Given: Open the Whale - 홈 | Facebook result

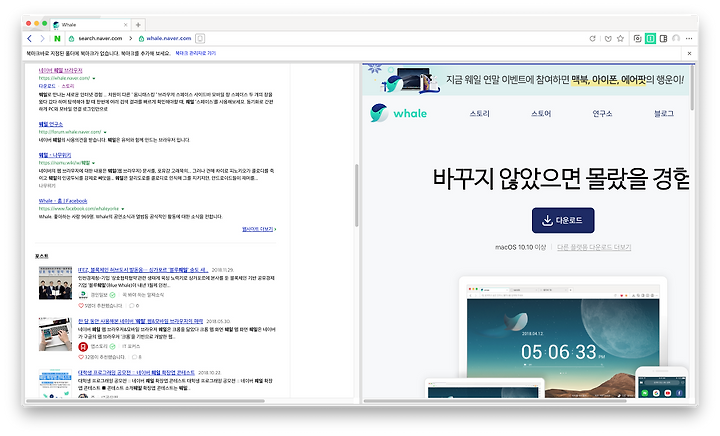Looking at the screenshot, I should coord(63,201).
